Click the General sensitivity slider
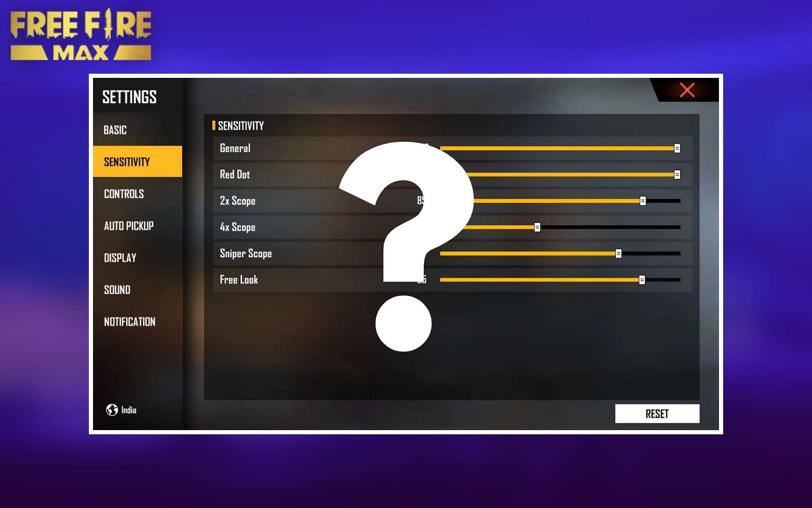The width and height of the screenshot is (812, 508). [678, 148]
